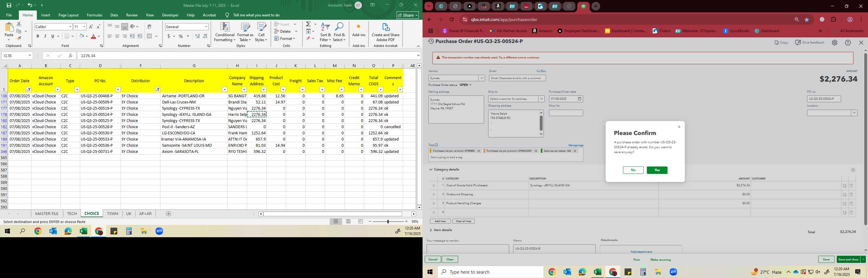Viewport: 868px width, 278px height.
Task: Open the Formulas ribbon tab
Action: click(94, 15)
